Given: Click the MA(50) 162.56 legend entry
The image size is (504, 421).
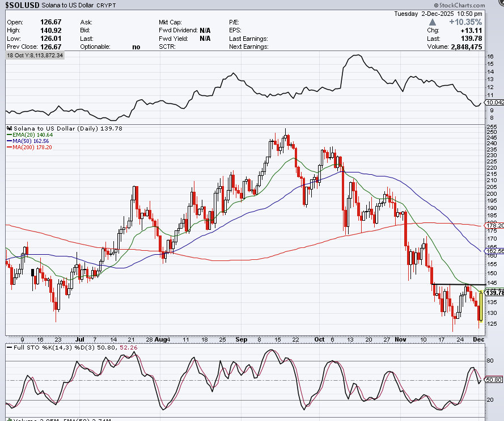Looking at the screenshot, I should tap(28, 141).
